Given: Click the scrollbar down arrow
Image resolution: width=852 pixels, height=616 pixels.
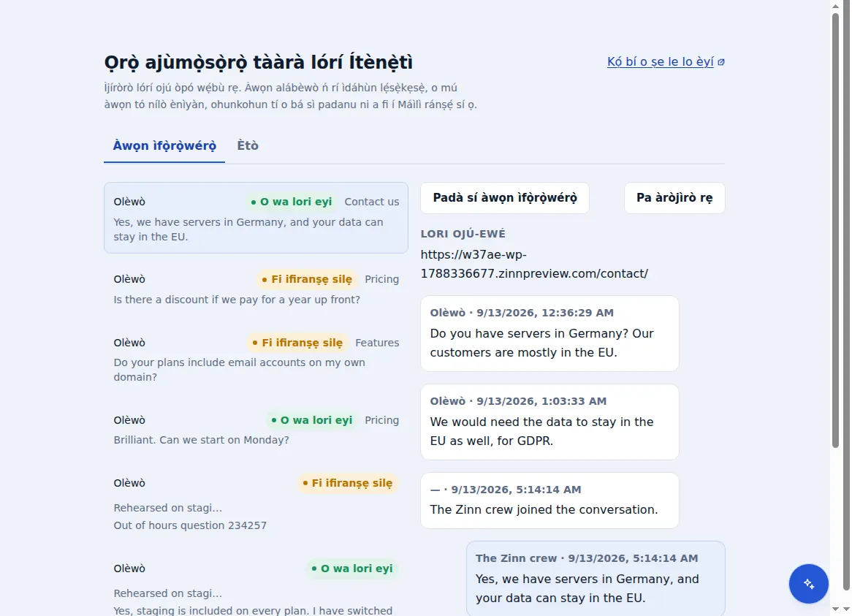Looking at the screenshot, I should (836, 609).
